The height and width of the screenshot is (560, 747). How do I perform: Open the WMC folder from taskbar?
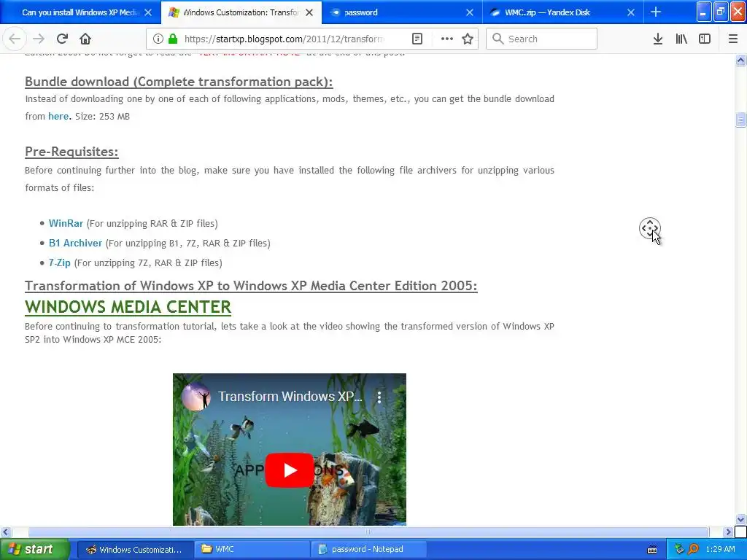[x=252, y=549]
